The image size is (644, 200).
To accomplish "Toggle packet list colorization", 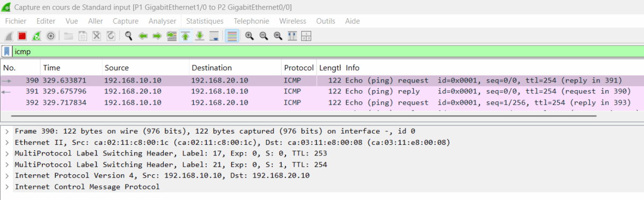I will pyautogui.click(x=232, y=36).
